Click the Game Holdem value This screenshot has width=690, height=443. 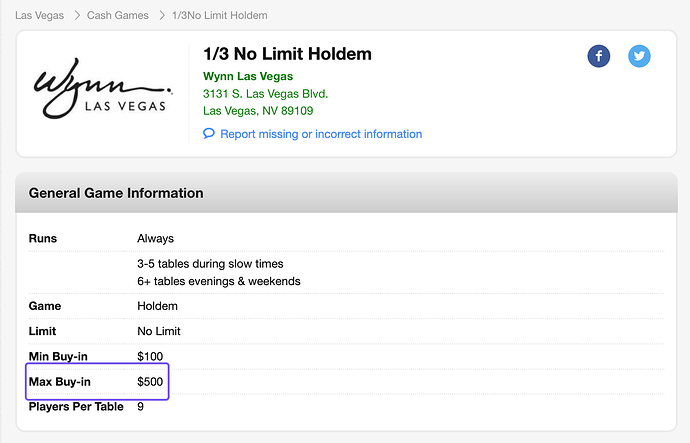[157, 306]
